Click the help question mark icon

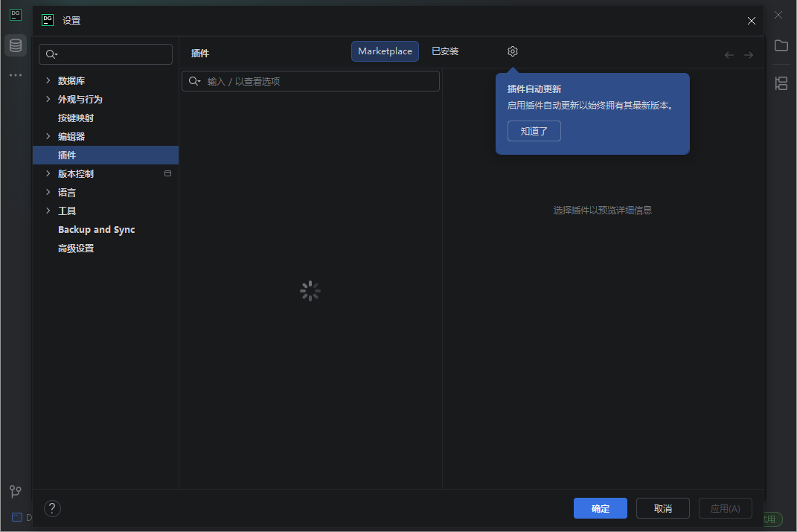(51, 508)
